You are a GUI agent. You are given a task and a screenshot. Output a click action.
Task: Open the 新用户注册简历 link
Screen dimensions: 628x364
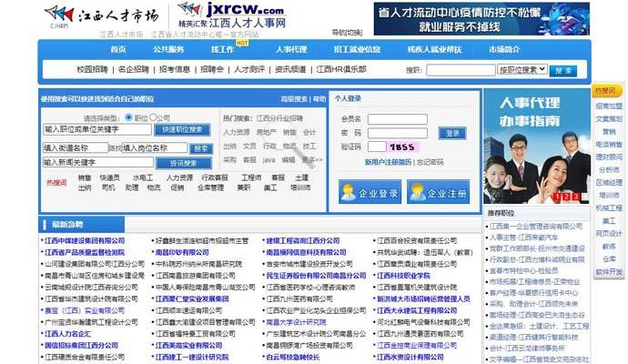click(388, 162)
